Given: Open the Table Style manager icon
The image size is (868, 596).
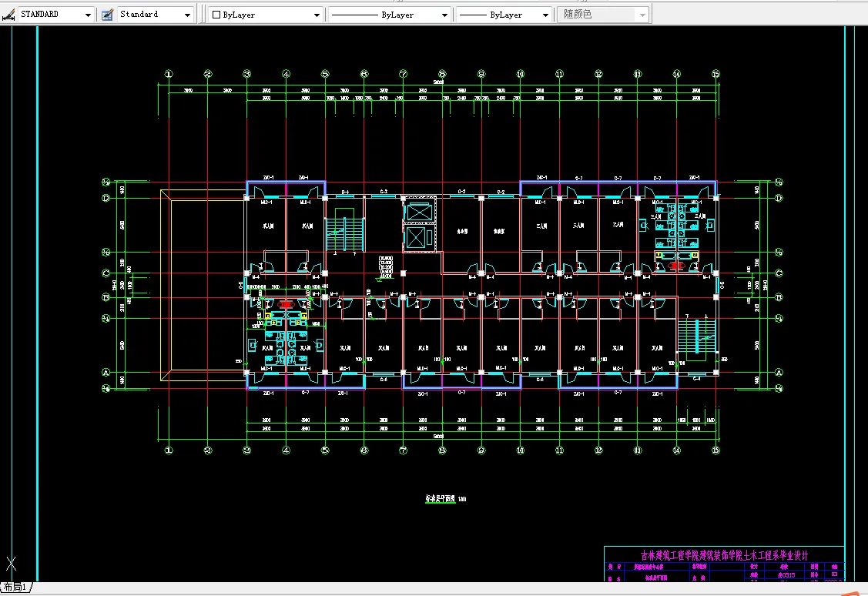Looking at the screenshot, I should [x=107, y=15].
